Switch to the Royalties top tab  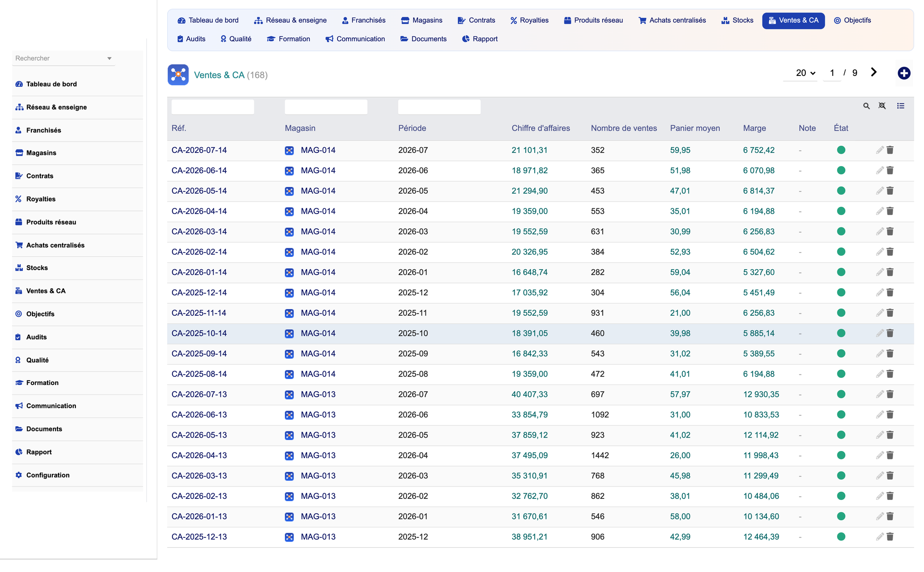tap(529, 20)
